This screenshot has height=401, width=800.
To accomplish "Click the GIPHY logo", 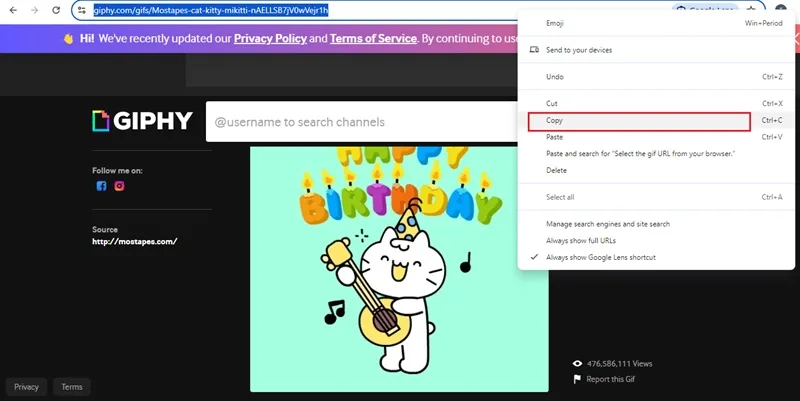I will click(142, 121).
